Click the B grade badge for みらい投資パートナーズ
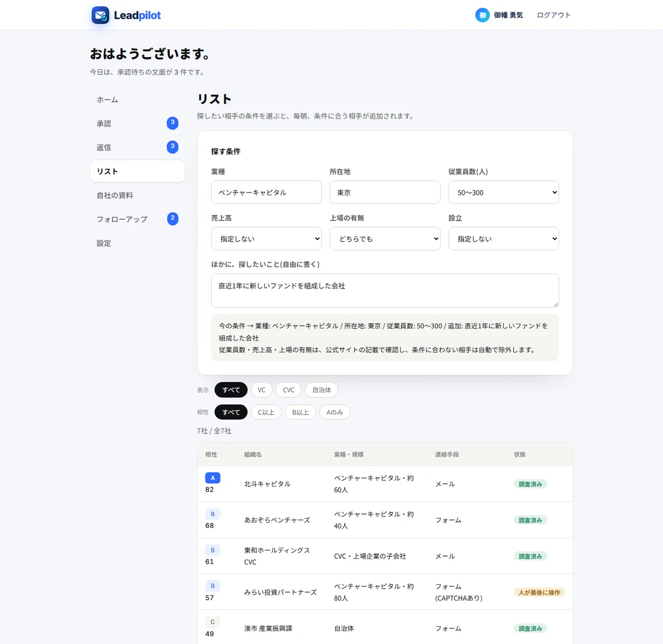This screenshot has height=644, width=663. [213, 586]
